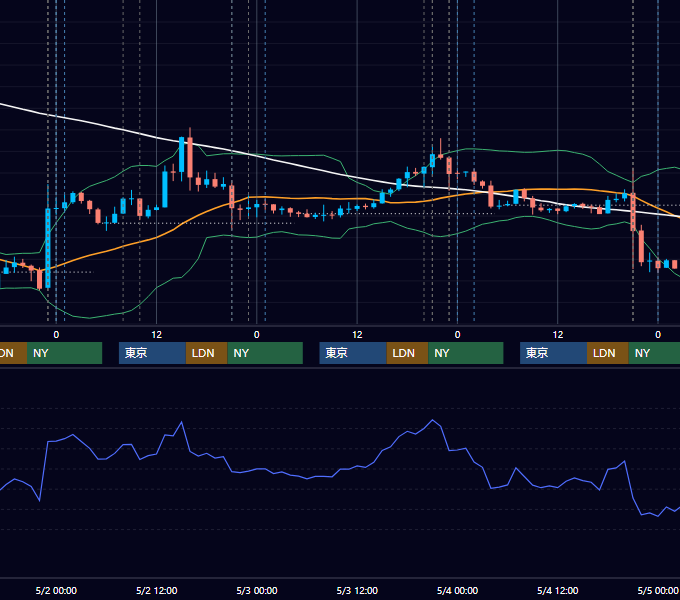
Task: Click hour label '12' above 5/4 12:00
Action: pos(558,335)
